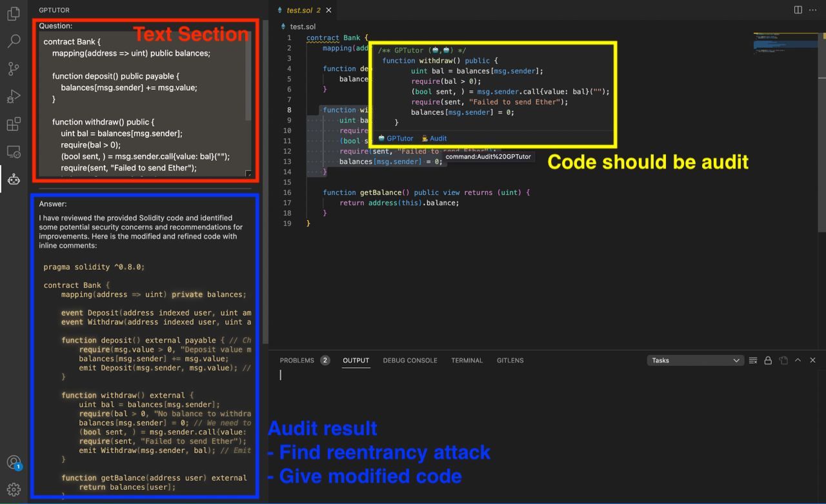Open output log in editor
Viewport: 826px width, 504px height.
click(783, 360)
